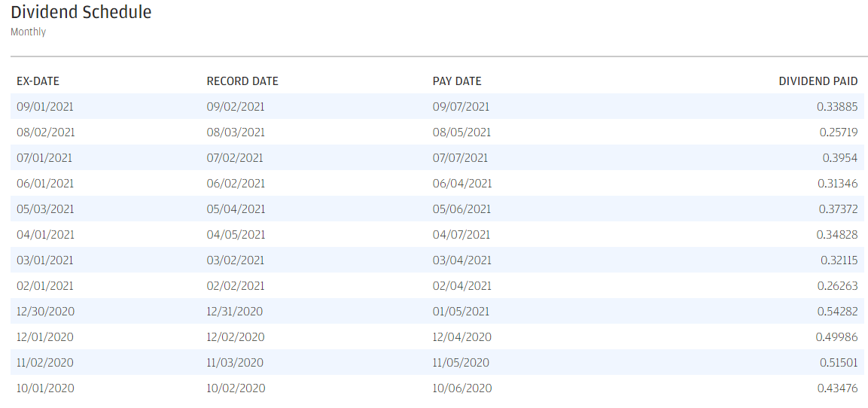The width and height of the screenshot is (868, 408).
Task: Select dividend value 0.31346
Action: [x=838, y=183]
